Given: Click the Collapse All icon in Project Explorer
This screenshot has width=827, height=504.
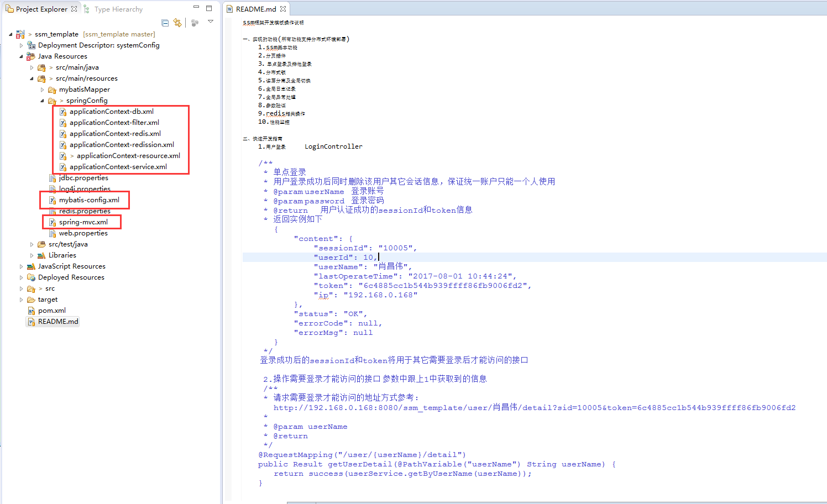Looking at the screenshot, I should pos(165,23).
